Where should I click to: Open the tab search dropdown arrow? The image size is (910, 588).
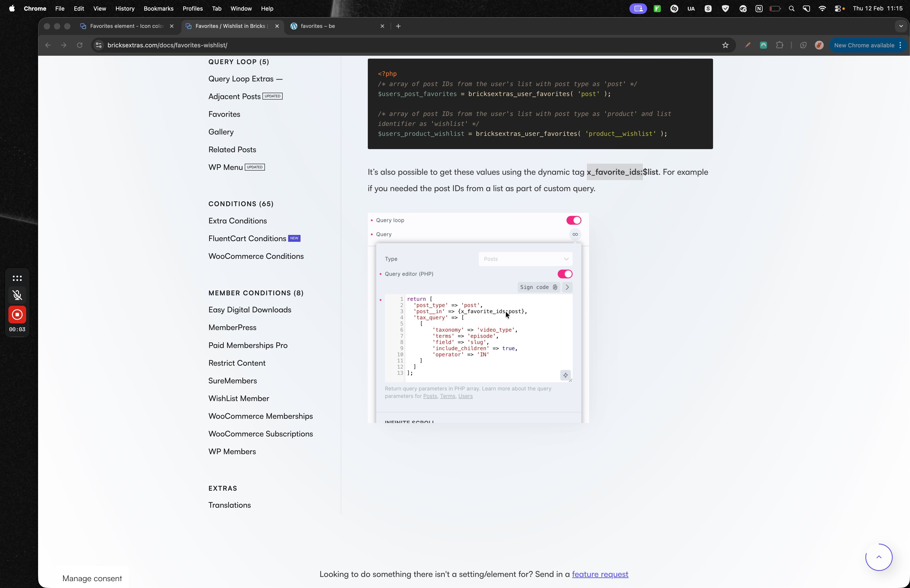(901, 26)
